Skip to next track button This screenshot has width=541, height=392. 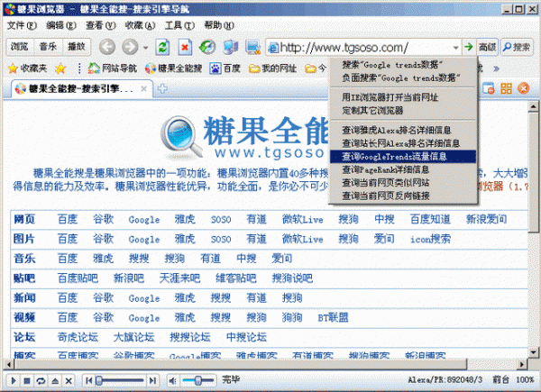152,380
